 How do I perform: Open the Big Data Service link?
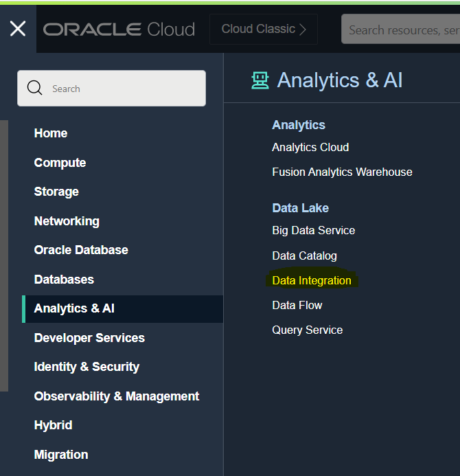(313, 230)
